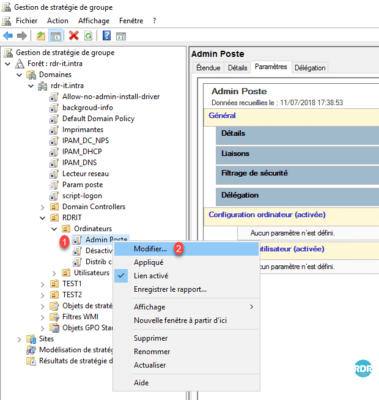The width and height of the screenshot is (379, 400).
Task: Collapse the RDRIT organizational unit
Action: 43,218
